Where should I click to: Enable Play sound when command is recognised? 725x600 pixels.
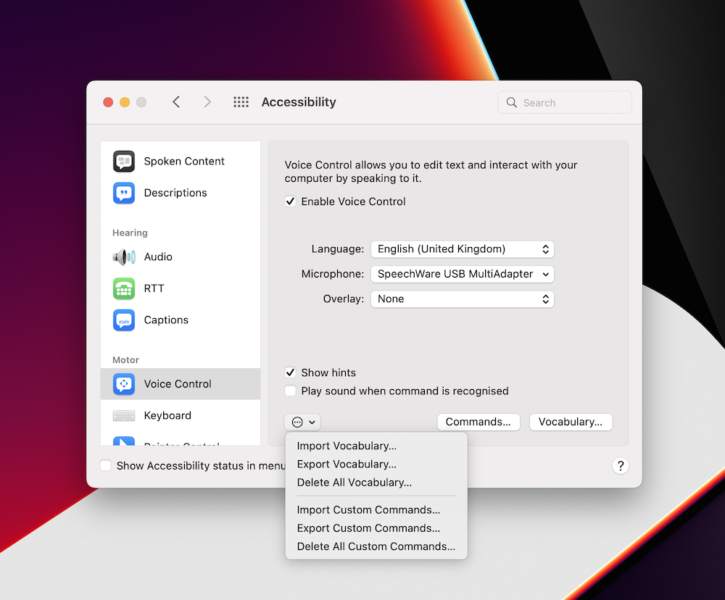tap(291, 391)
